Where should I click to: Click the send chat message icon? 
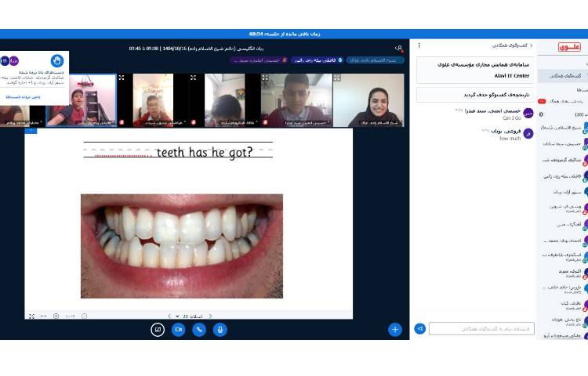point(420,329)
